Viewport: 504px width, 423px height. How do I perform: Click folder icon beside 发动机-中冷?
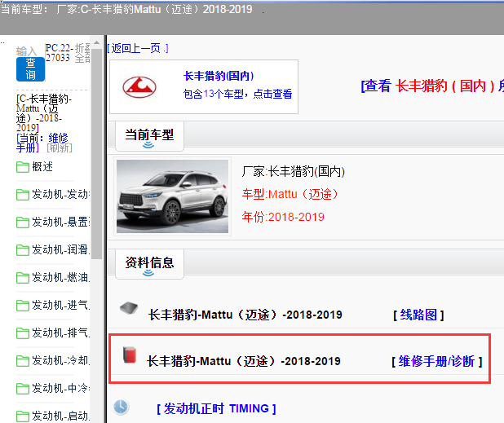(x=23, y=389)
